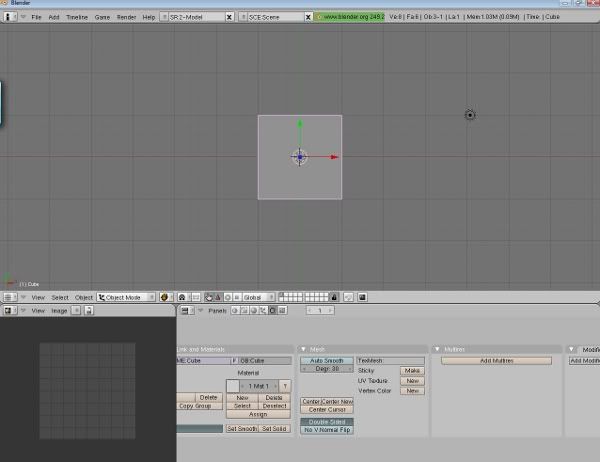This screenshot has width=600, height=462.
Task: Open the image editor Image menu
Action: (x=59, y=310)
